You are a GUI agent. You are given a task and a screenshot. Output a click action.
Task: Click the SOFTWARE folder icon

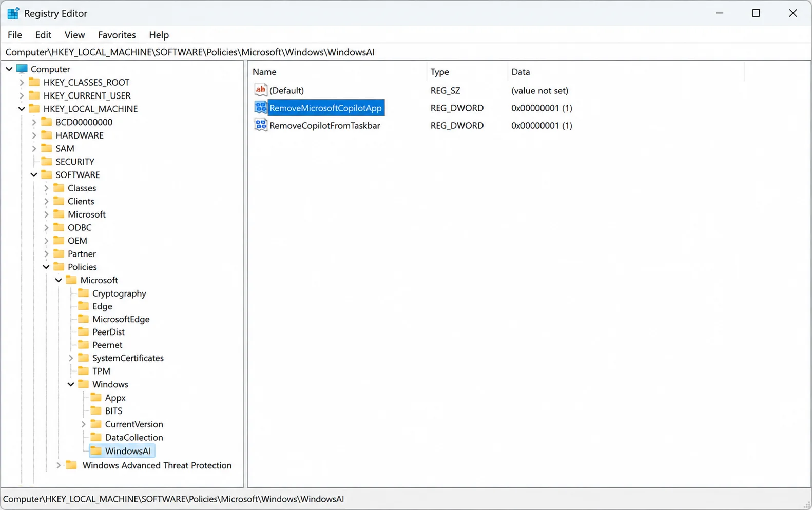47,175
